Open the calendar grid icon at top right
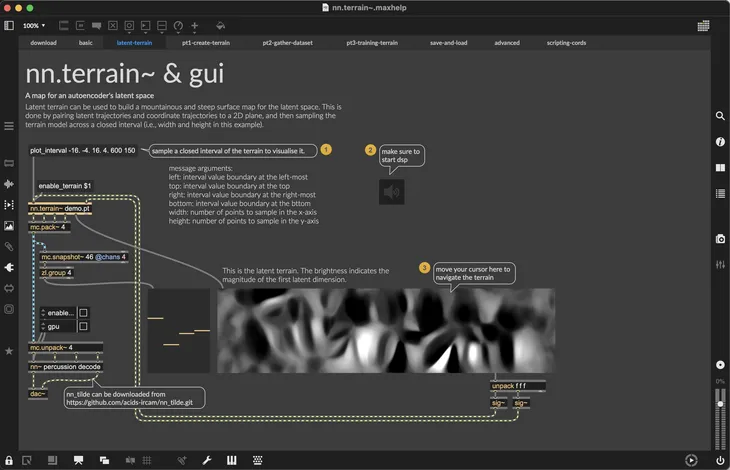The image size is (730, 470). [x=703, y=26]
